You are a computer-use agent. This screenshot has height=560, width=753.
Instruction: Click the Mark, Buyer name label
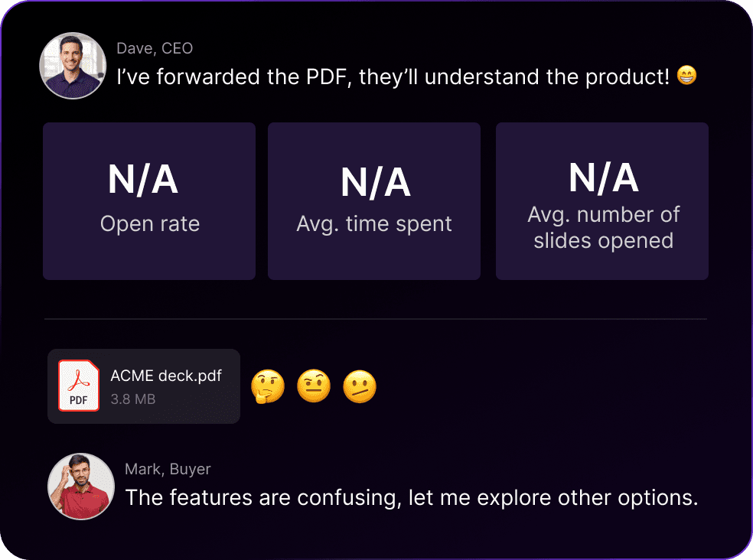point(168,469)
